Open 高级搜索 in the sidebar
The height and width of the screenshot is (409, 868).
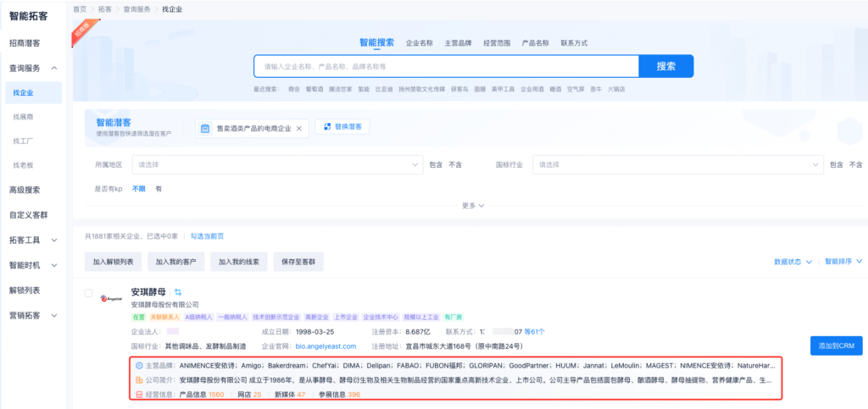[x=25, y=190]
